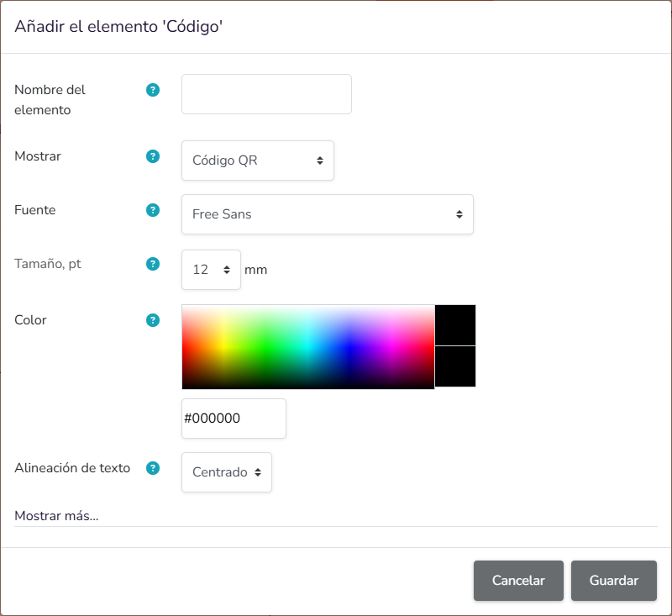Open help for Alineación de texto

pyautogui.click(x=153, y=468)
